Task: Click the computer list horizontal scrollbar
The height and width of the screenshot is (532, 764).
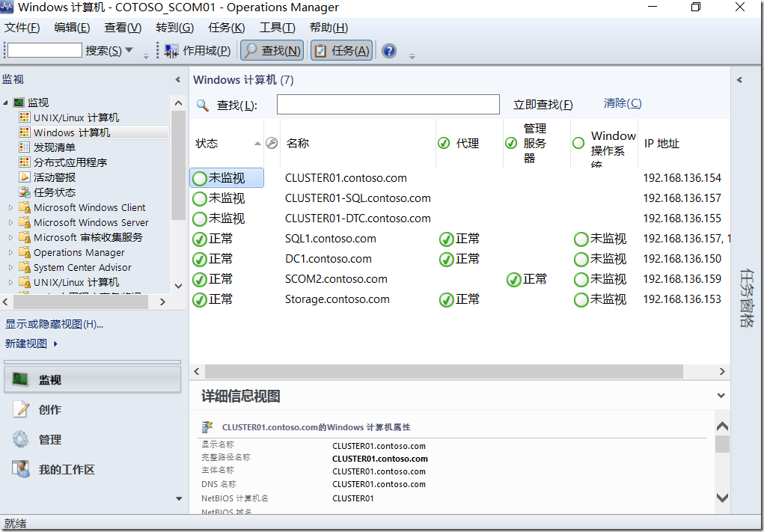Action: [x=444, y=372]
